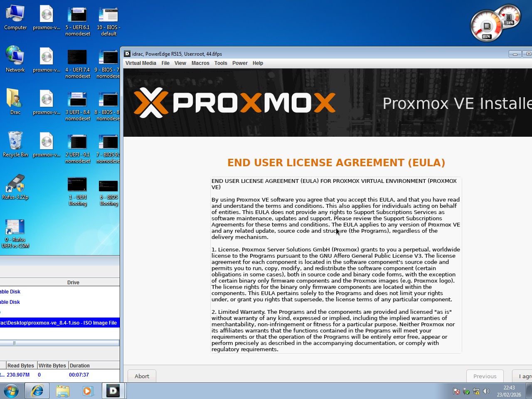
Task: Open the Action Center flag in the tray
Action: (x=456, y=391)
